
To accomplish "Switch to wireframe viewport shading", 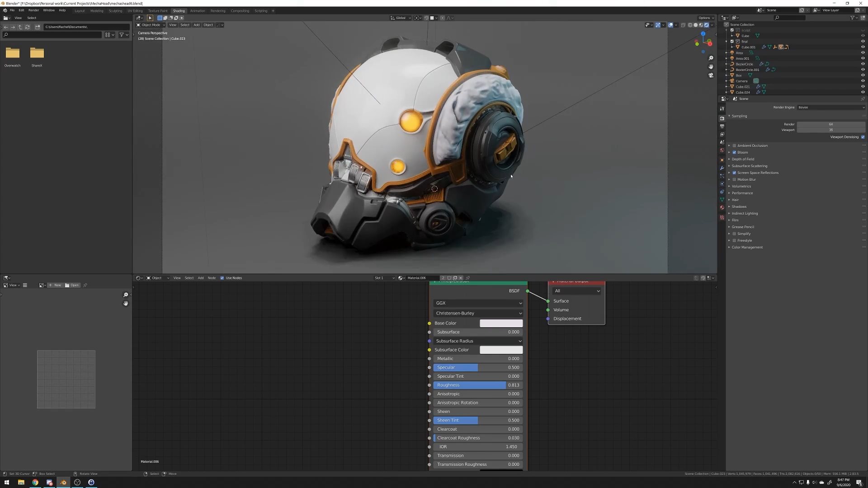I will click(690, 25).
